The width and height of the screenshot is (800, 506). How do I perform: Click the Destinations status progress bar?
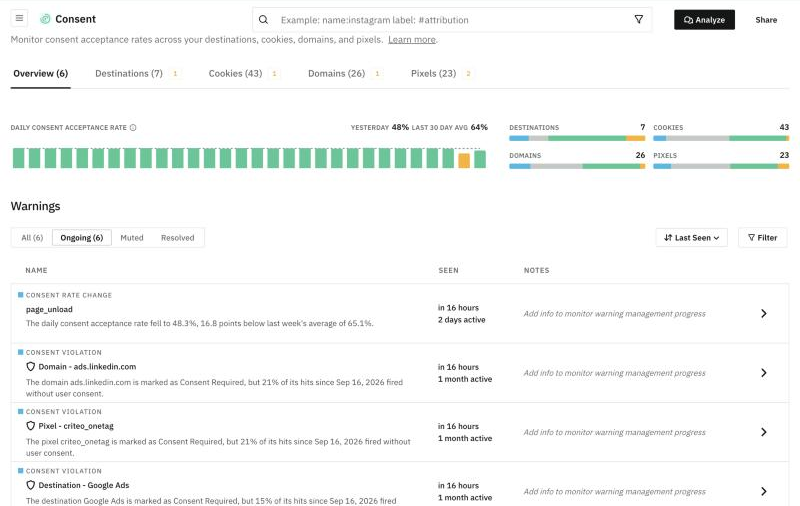(577, 138)
